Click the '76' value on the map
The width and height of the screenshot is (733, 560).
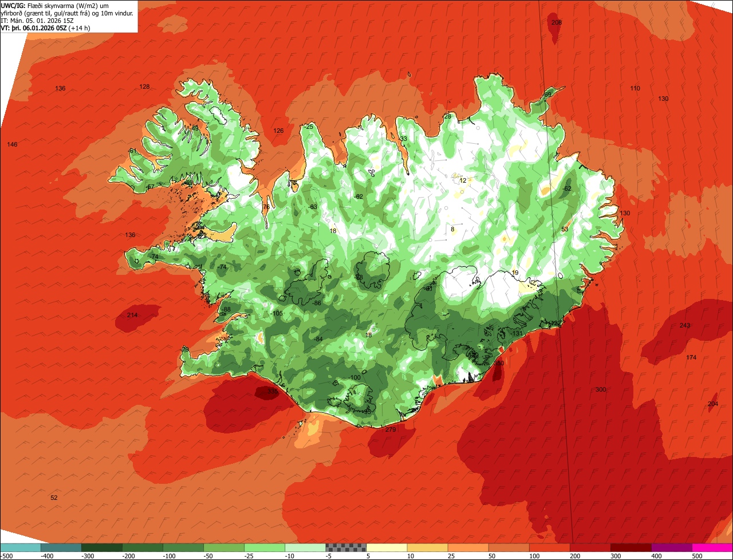[266, 207]
